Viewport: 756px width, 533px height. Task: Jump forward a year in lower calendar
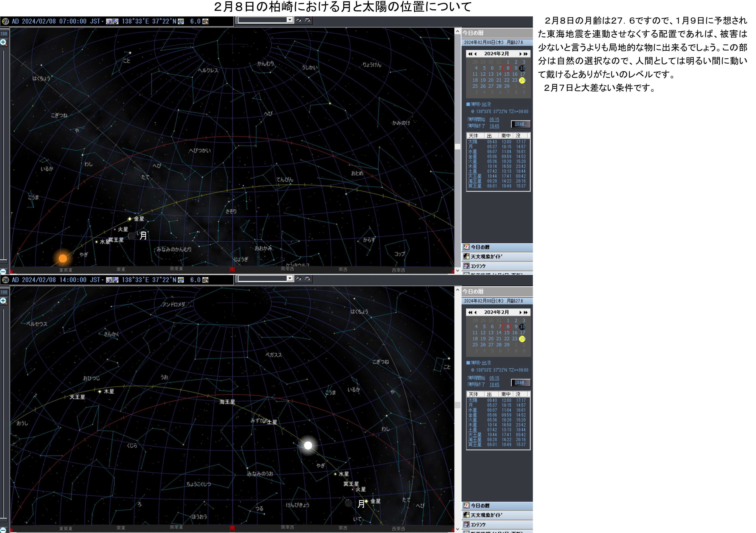(x=526, y=312)
